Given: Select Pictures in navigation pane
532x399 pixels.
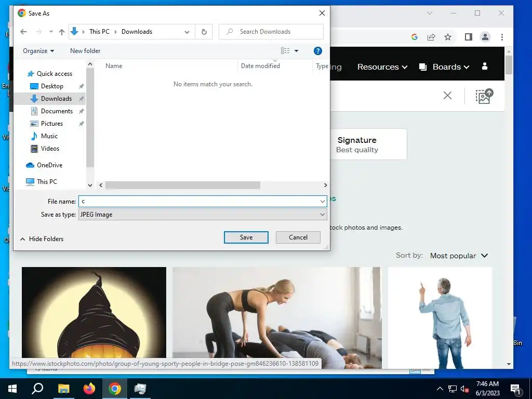Looking at the screenshot, I should click(x=51, y=124).
